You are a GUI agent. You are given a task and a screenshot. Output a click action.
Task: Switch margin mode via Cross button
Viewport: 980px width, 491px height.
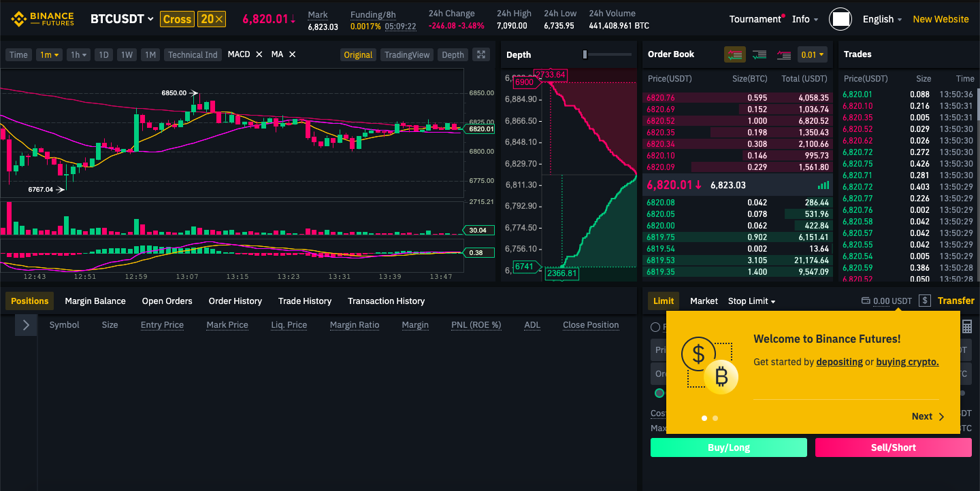pos(177,19)
